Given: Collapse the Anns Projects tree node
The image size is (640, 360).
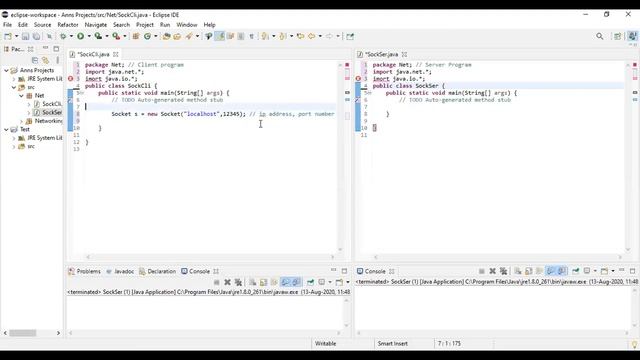Looking at the screenshot, I should (x=6, y=71).
